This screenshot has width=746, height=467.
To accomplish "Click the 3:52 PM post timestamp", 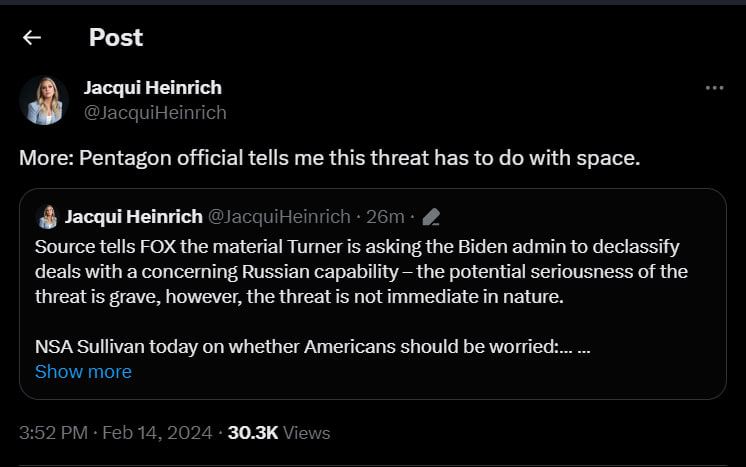I will [x=55, y=433].
